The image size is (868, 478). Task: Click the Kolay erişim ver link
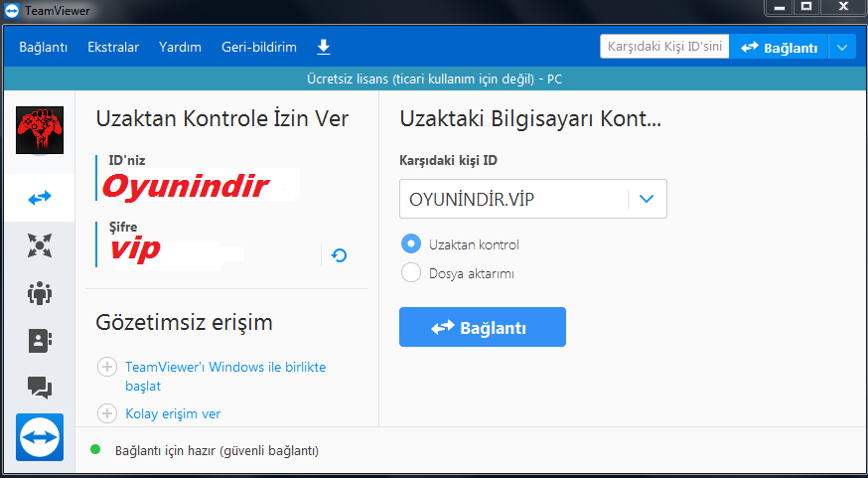click(x=173, y=413)
